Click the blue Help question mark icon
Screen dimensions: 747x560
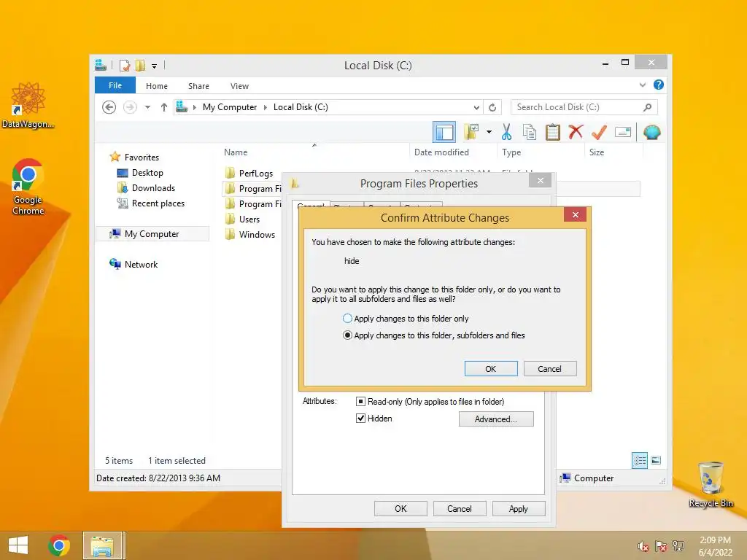pyautogui.click(x=659, y=85)
